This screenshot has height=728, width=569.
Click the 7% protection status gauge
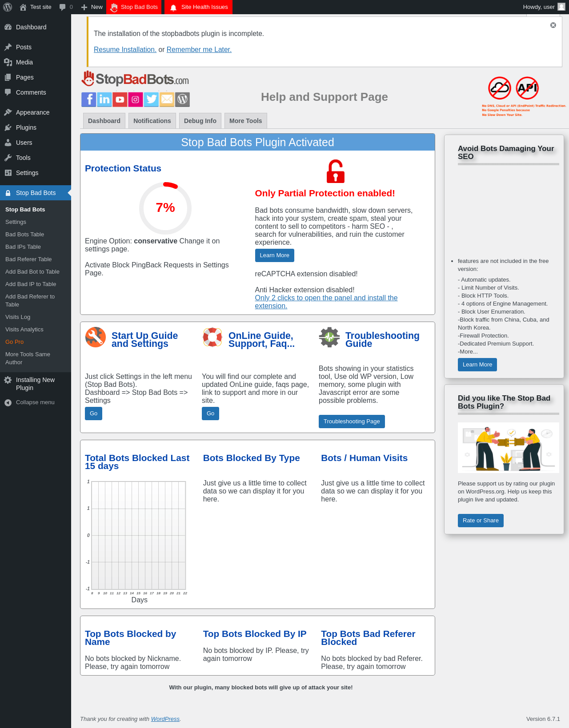[165, 208]
